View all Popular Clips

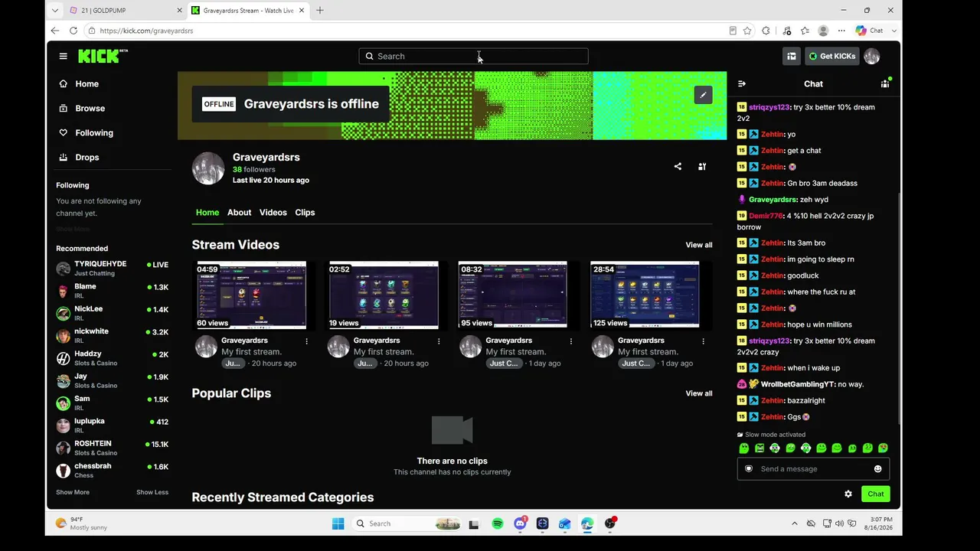pyautogui.click(x=699, y=393)
